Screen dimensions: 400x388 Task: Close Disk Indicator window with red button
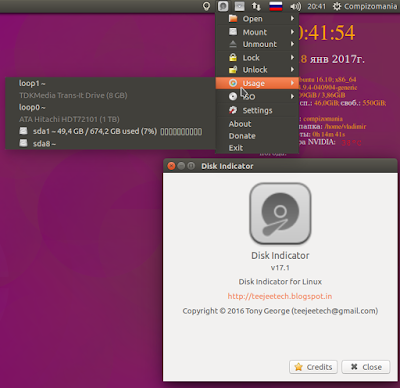171,166
